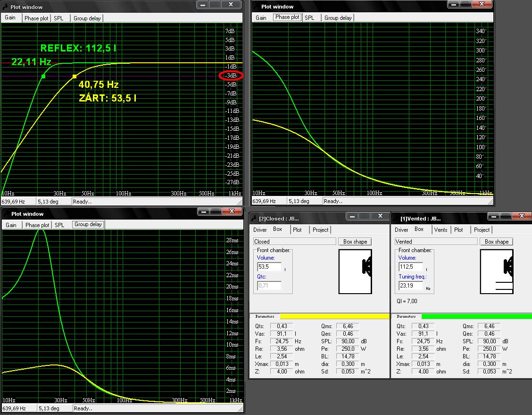Click the Xmax 0,013 value in Closed window

coord(282,364)
